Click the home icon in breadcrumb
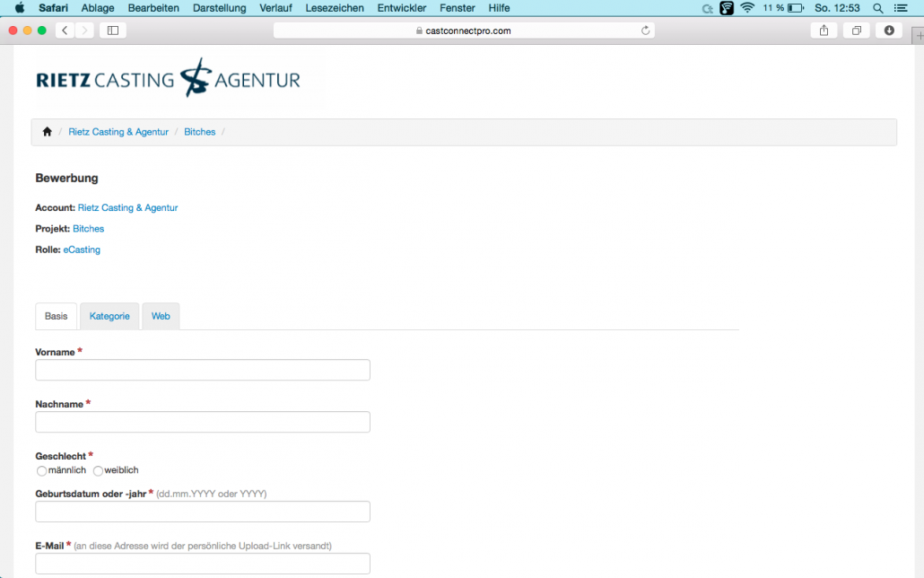Screen dimensions: 924x578 (x=48, y=132)
